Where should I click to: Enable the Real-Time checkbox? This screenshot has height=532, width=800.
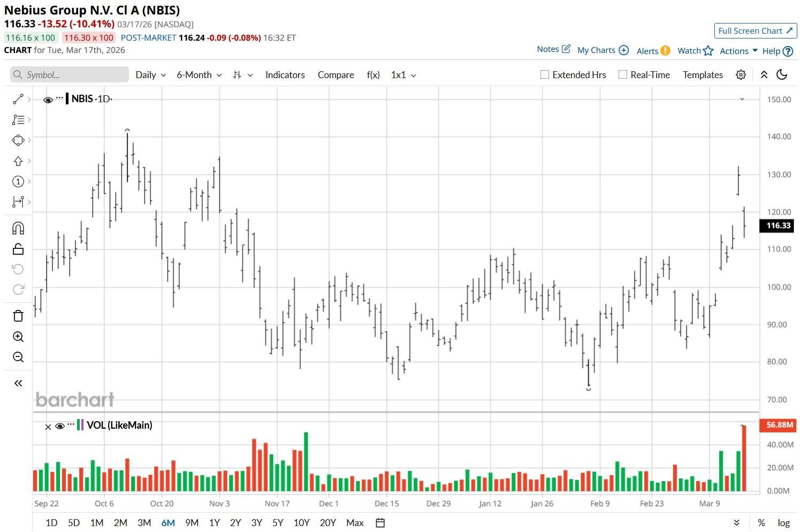point(623,75)
